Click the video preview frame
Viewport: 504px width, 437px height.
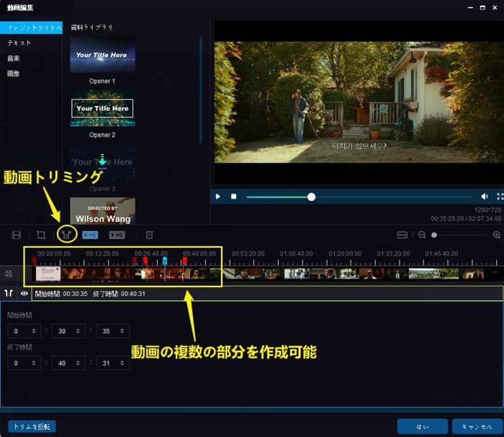coord(359,102)
